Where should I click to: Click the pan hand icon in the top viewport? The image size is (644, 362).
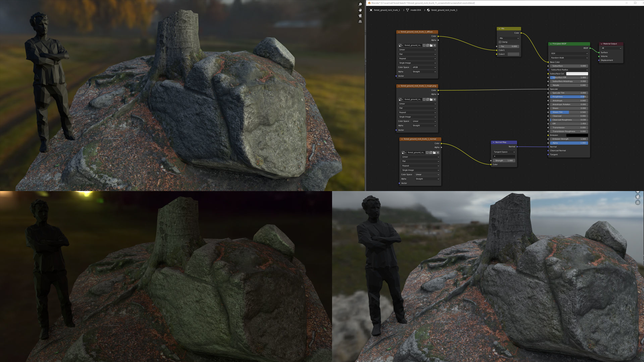pyautogui.click(x=360, y=10)
